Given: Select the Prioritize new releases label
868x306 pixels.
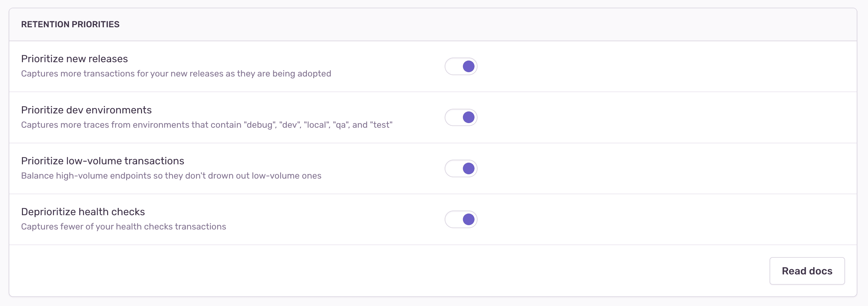Looking at the screenshot, I should 74,59.
